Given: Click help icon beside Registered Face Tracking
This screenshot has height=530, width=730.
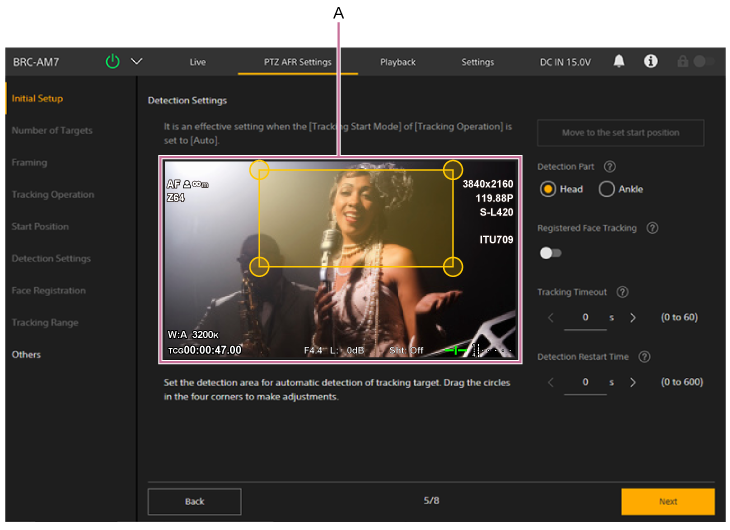Looking at the screenshot, I should point(652,228).
